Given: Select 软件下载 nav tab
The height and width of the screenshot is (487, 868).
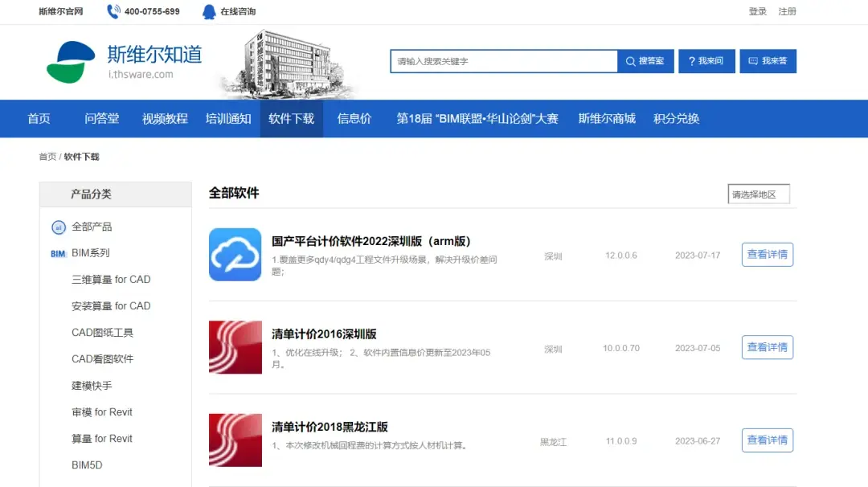Looking at the screenshot, I should click(291, 118).
